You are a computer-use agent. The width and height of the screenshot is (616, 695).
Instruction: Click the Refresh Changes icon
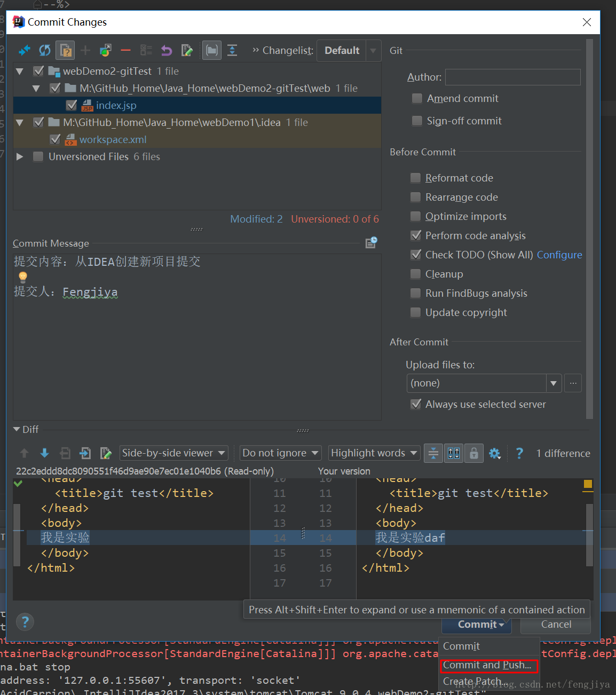[45, 51]
